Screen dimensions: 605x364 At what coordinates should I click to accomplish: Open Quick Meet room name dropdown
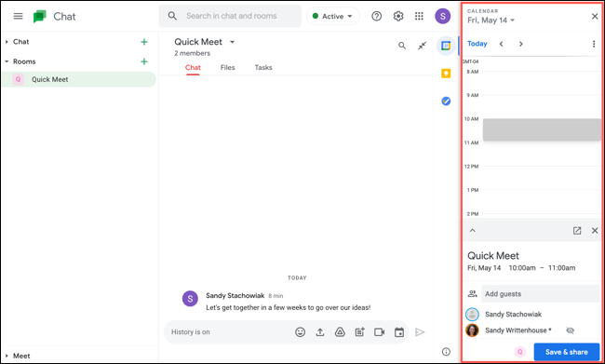point(233,42)
